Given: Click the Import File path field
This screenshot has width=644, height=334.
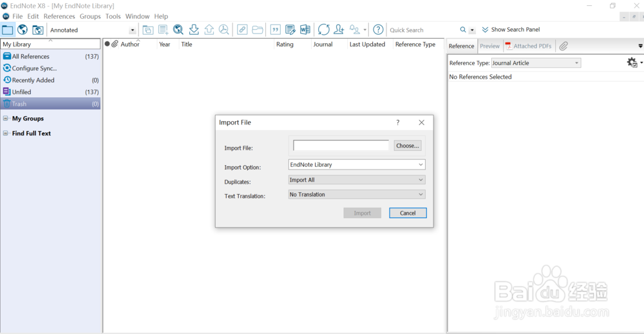Looking at the screenshot, I should (x=341, y=145).
